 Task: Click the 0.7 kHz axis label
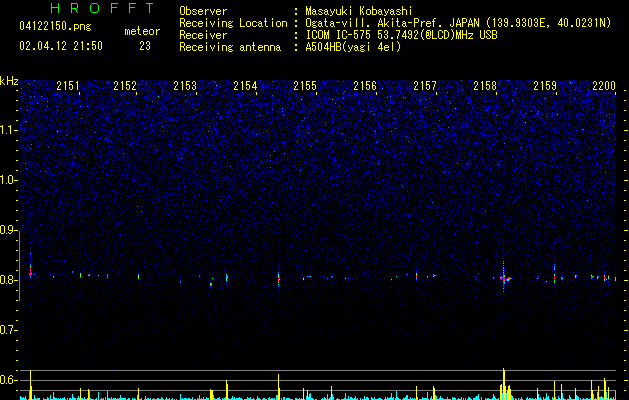point(9,330)
